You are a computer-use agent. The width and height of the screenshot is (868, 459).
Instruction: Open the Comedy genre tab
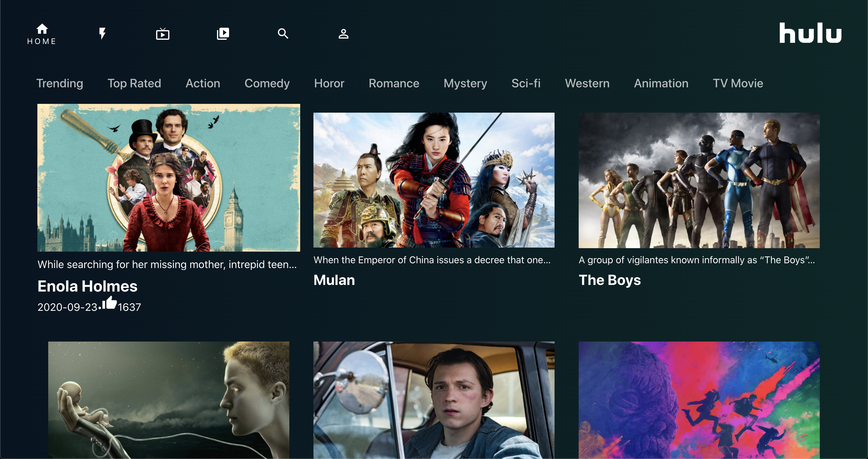click(267, 83)
